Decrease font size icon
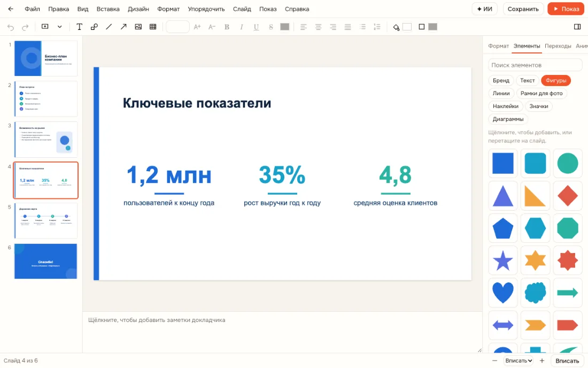588x368 pixels. 212,27
